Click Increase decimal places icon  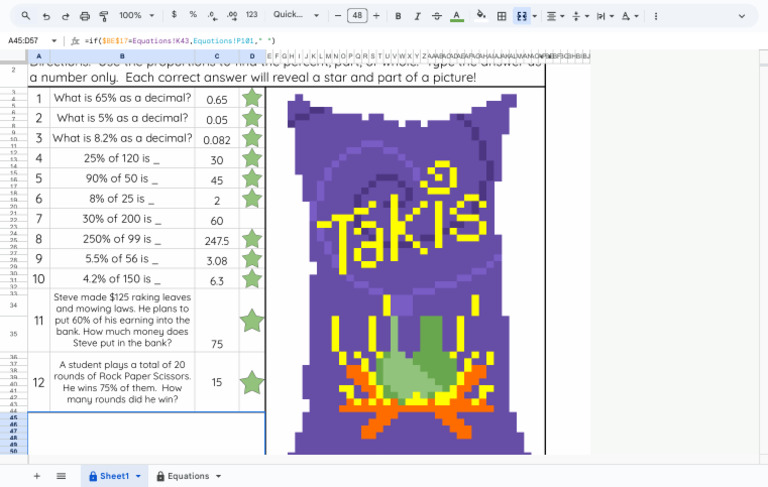(232, 16)
